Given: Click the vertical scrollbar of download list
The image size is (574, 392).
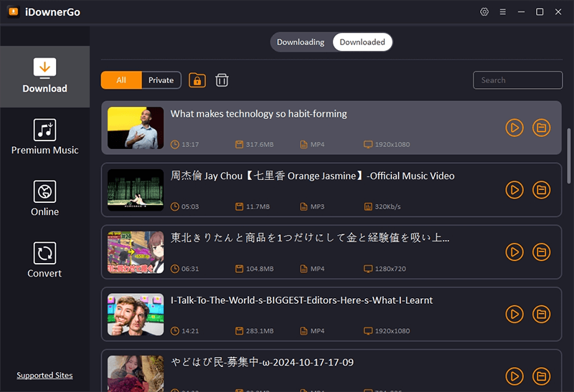Looking at the screenshot, I should [x=569, y=154].
